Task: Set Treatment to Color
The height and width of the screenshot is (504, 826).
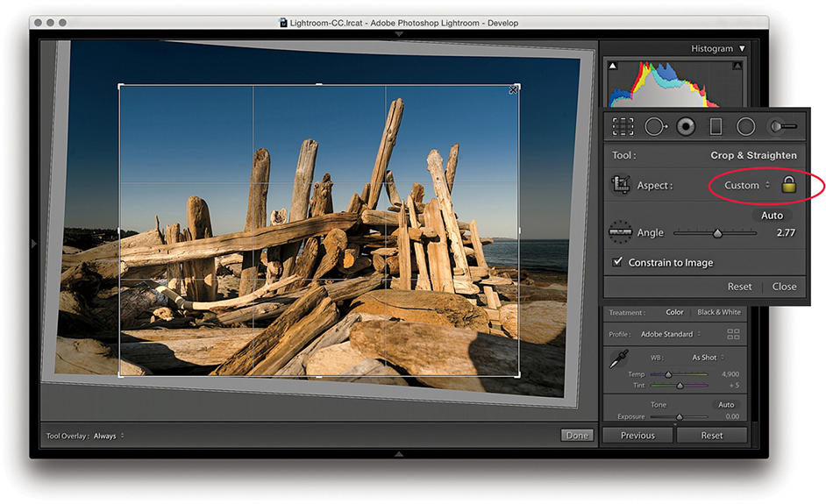Action: 674,312
